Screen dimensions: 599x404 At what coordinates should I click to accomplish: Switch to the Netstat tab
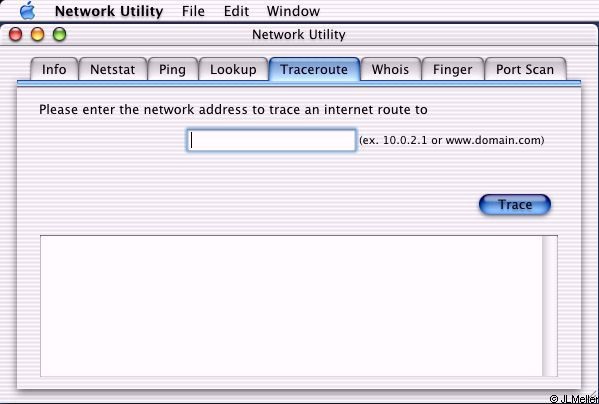pos(113,69)
